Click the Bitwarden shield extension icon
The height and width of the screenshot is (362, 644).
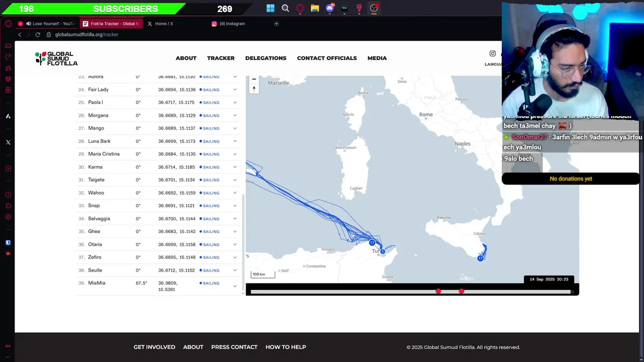coord(8,242)
